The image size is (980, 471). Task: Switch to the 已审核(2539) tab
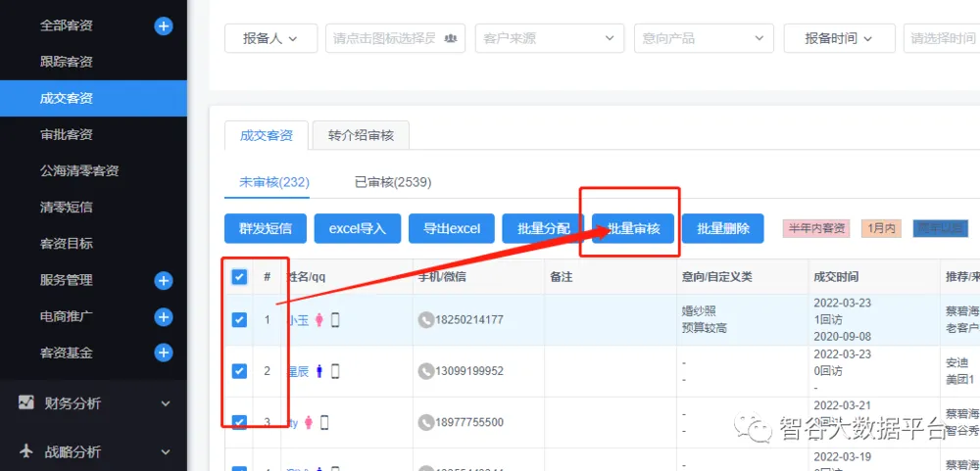coord(392,182)
